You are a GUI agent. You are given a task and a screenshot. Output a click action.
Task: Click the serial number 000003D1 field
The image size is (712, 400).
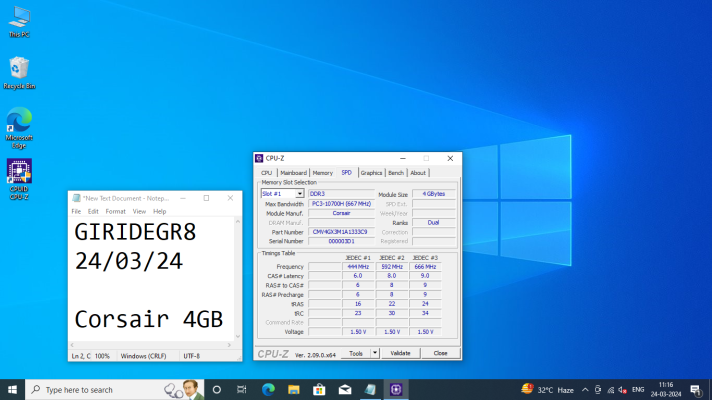coord(341,242)
